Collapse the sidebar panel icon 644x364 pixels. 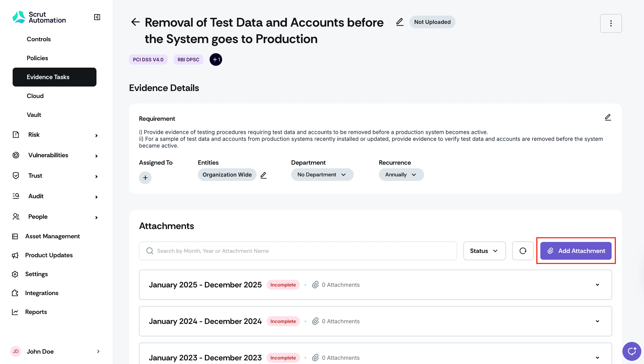point(97,17)
